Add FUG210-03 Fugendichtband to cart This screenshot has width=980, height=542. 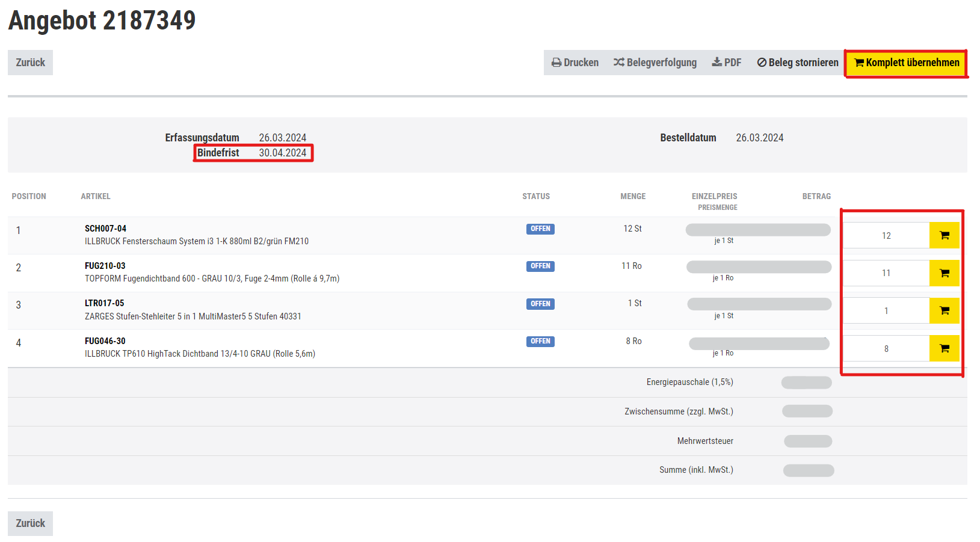pos(944,273)
